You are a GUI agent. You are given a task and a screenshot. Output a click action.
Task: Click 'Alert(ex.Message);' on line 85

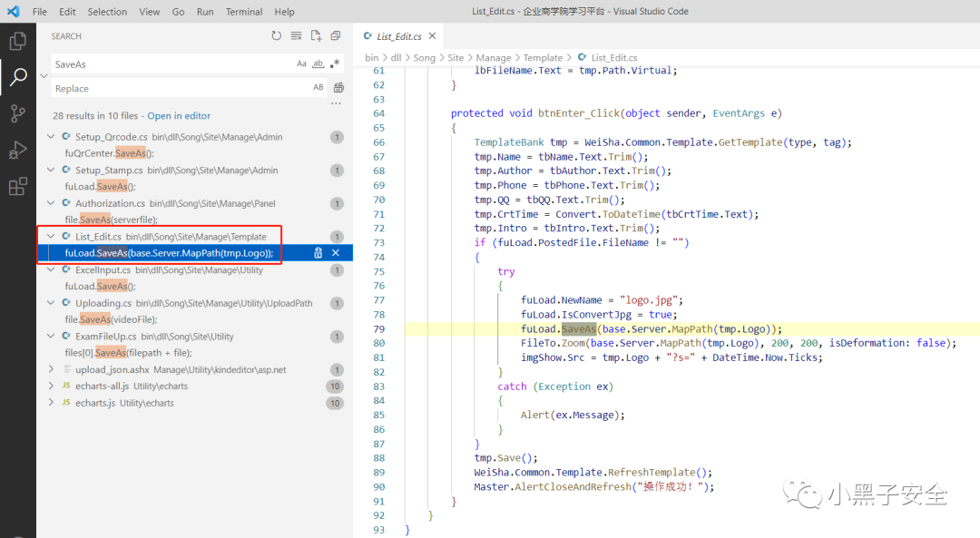(573, 415)
